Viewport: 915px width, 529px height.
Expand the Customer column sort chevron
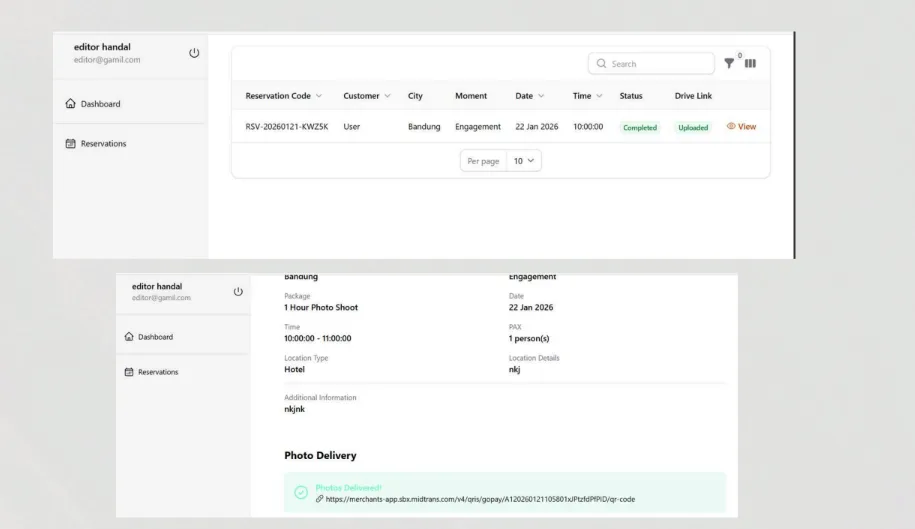pyautogui.click(x=387, y=96)
